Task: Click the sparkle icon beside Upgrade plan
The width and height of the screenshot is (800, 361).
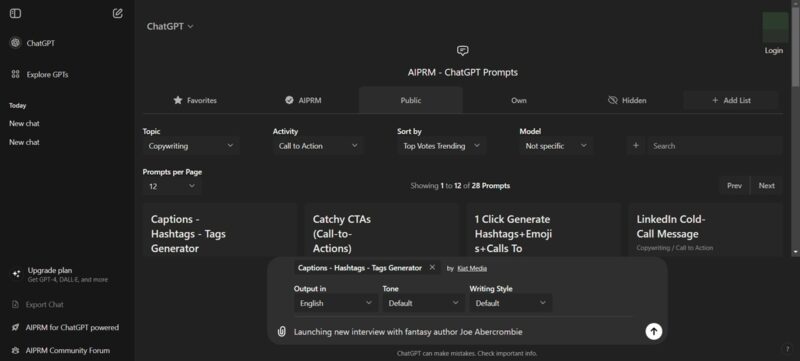Action: 16,274
